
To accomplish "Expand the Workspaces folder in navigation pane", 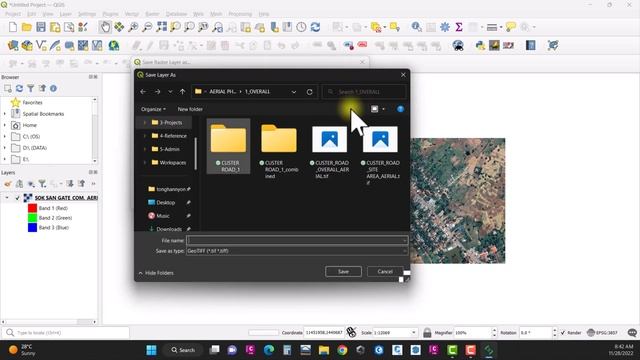I will coord(144,162).
